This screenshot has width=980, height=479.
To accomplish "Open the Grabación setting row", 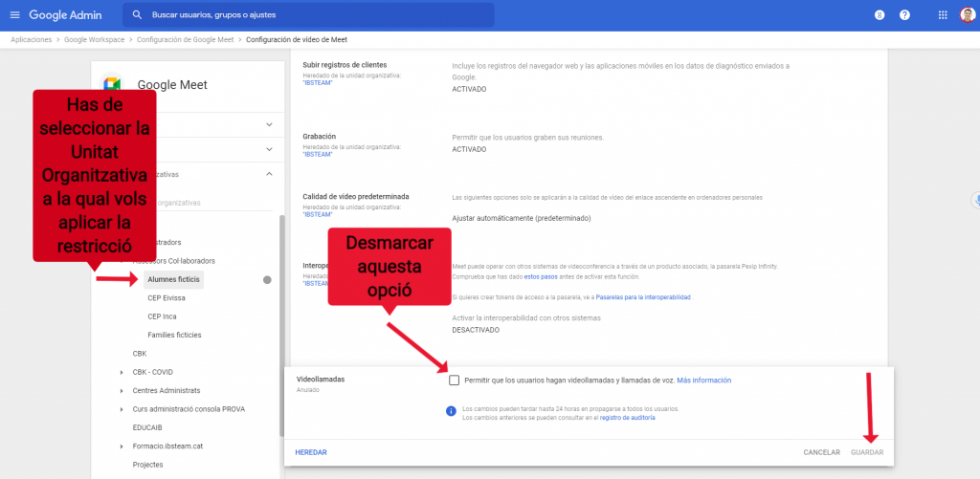I will [590, 145].
